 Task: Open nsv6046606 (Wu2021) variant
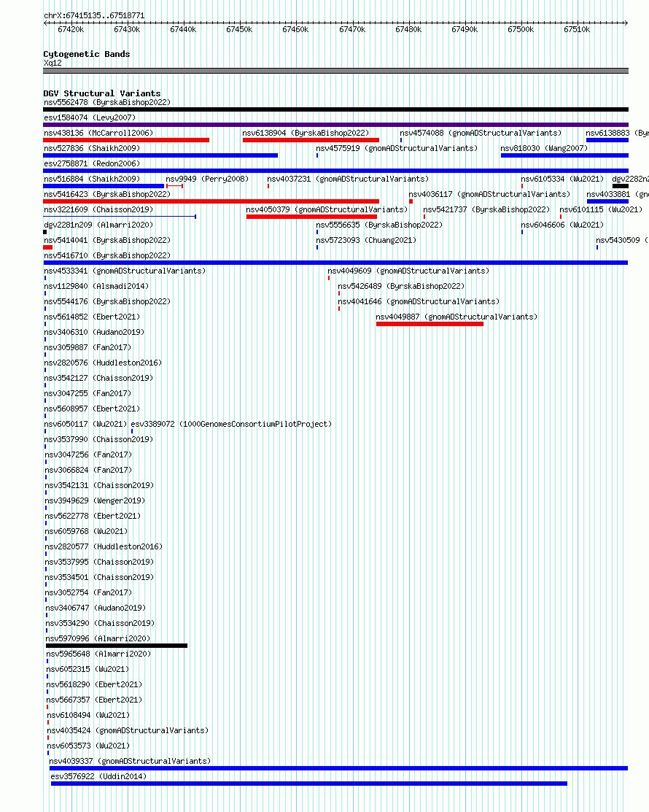[x=562, y=225]
